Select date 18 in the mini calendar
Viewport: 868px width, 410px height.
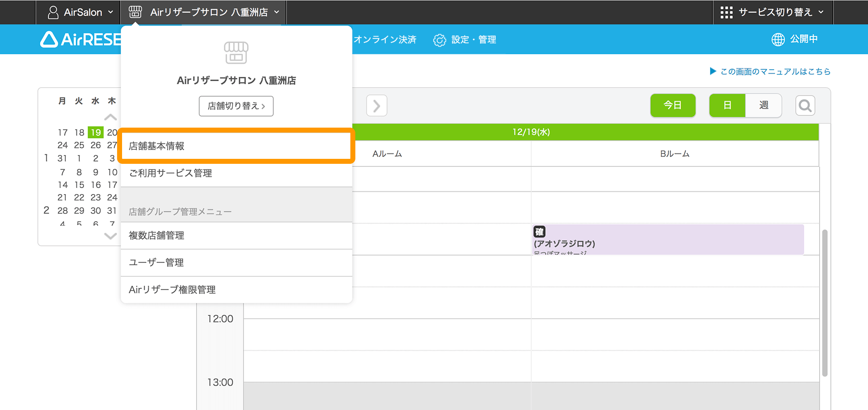click(79, 132)
